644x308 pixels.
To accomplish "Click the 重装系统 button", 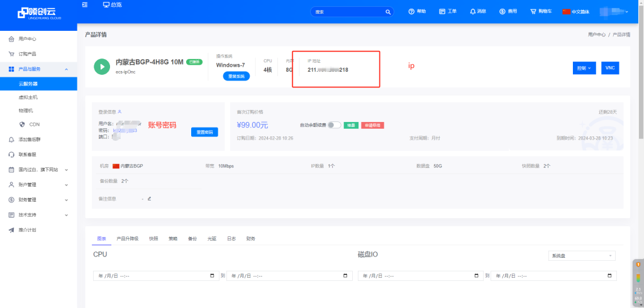I will [x=236, y=76].
